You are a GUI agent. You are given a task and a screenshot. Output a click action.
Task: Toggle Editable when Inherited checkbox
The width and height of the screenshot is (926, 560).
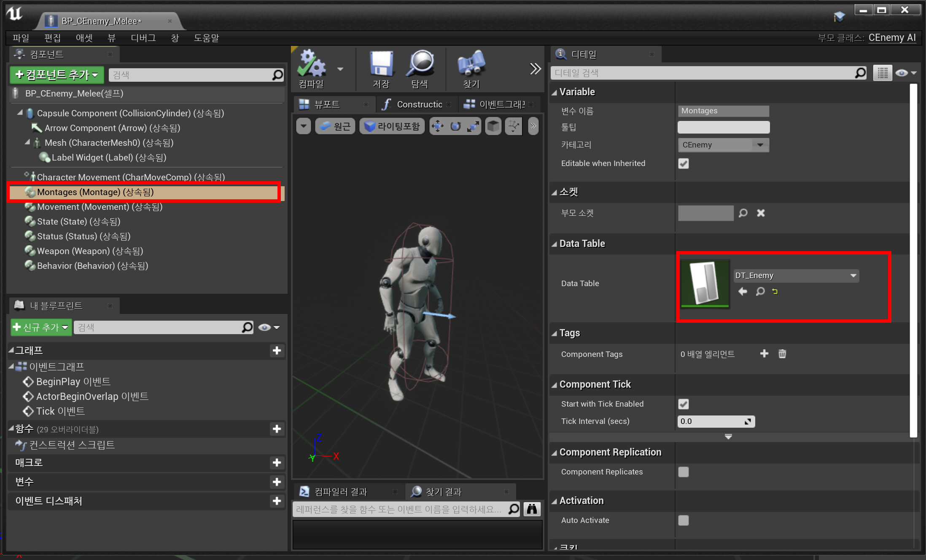pyautogui.click(x=683, y=163)
